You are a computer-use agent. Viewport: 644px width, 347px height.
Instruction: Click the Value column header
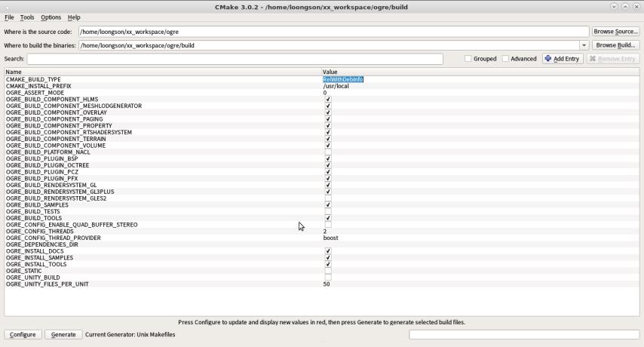tap(480, 72)
